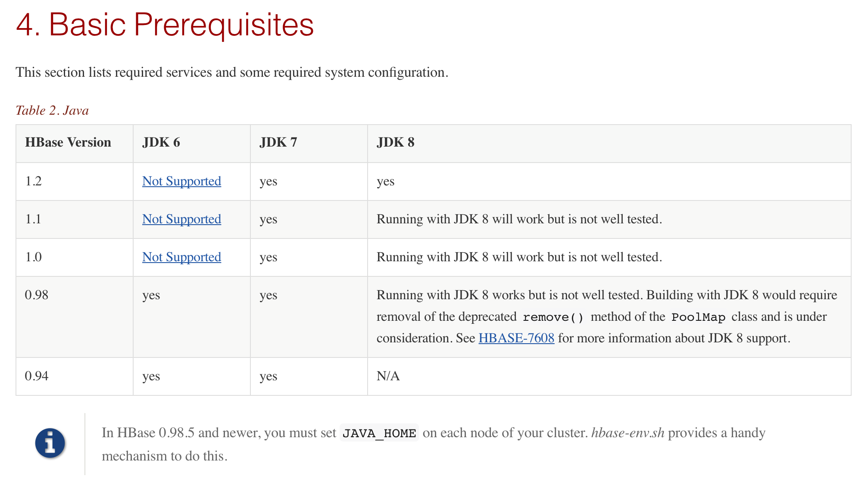The height and width of the screenshot is (495, 868).
Task: Click the italic hbase-env.sh filename
Action: point(628,433)
